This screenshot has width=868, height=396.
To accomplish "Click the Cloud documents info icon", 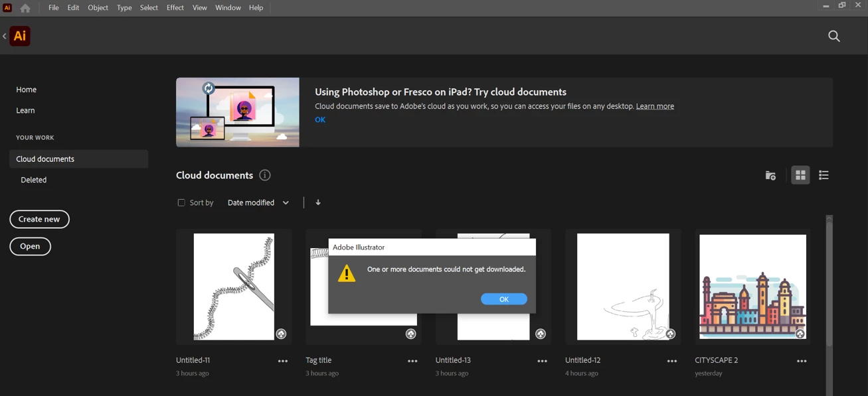I will pos(265,175).
